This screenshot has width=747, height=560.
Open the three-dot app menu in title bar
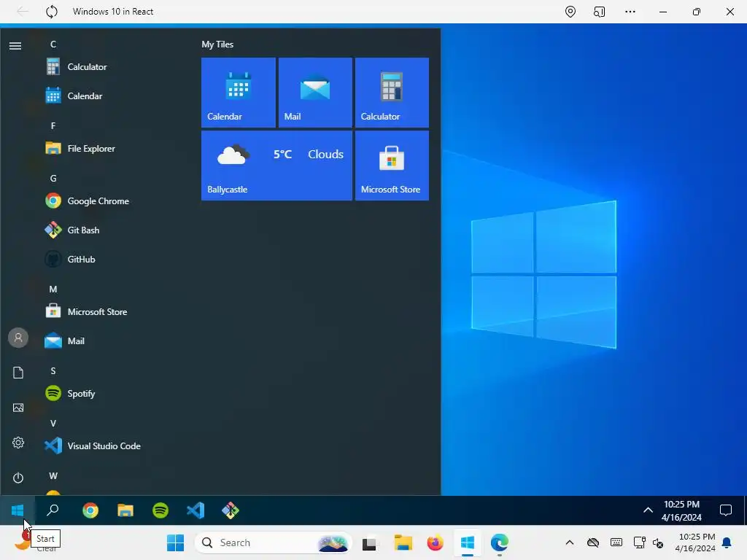[x=630, y=12]
